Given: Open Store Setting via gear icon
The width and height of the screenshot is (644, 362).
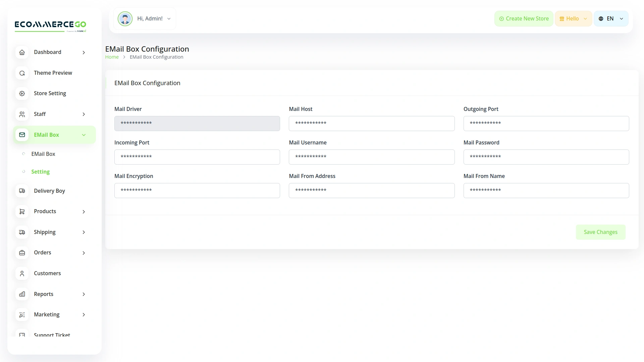Looking at the screenshot, I should coord(22,94).
